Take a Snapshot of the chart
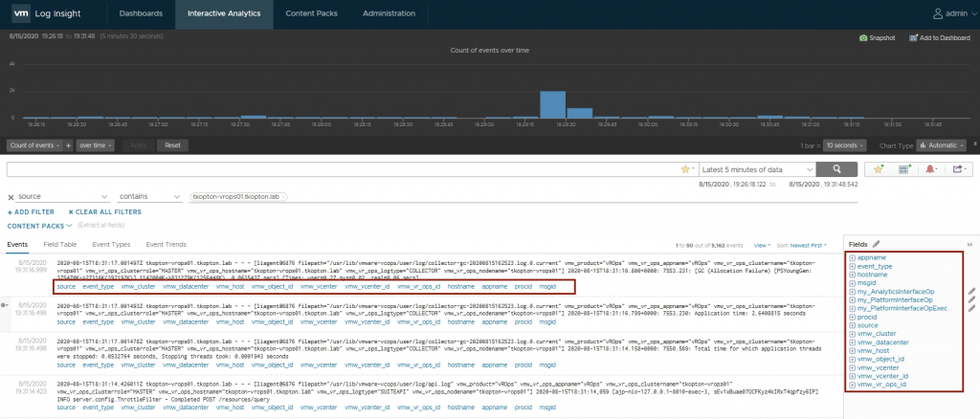Image resolution: width=980 pixels, height=419 pixels. coord(877,38)
